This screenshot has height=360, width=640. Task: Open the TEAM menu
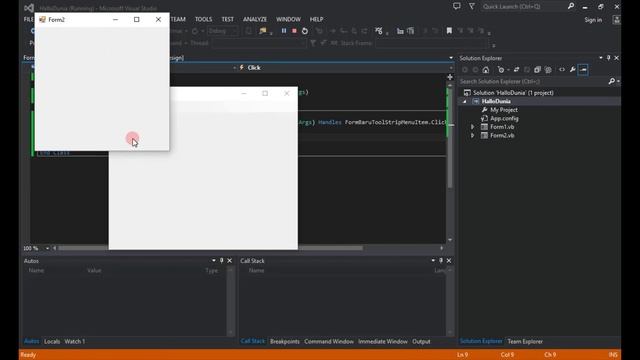pos(178,19)
